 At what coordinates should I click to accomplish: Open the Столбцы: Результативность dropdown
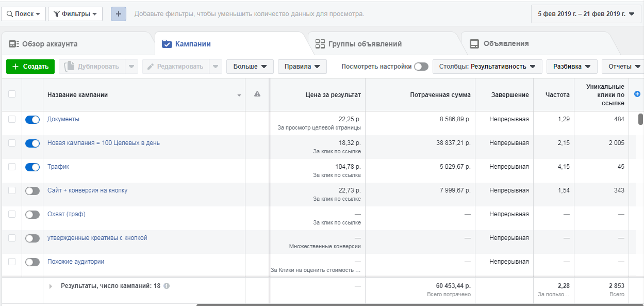pyautogui.click(x=487, y=67)
